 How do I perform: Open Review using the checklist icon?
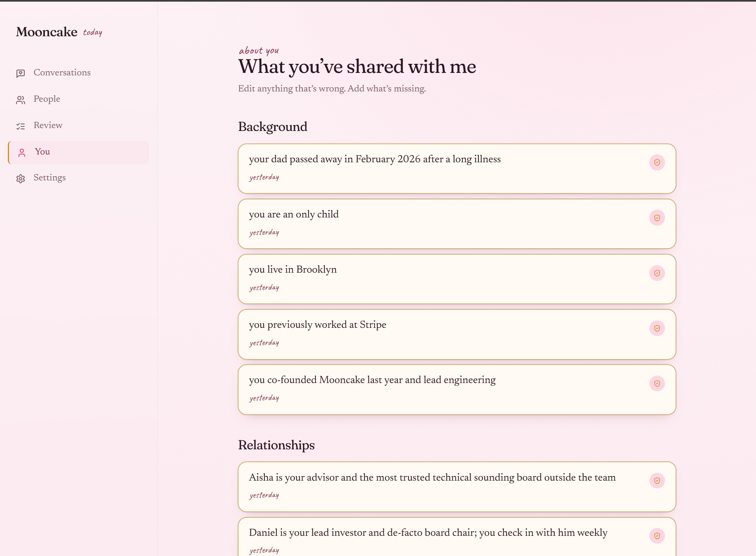pyautogui.click(x=21, y=126)
